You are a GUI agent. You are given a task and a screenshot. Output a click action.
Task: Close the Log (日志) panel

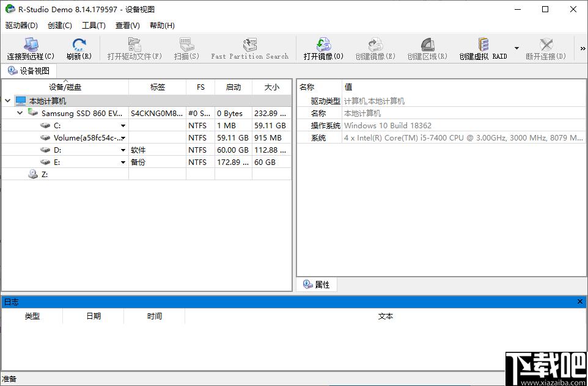pyautogui.click(x=580, y=301)
